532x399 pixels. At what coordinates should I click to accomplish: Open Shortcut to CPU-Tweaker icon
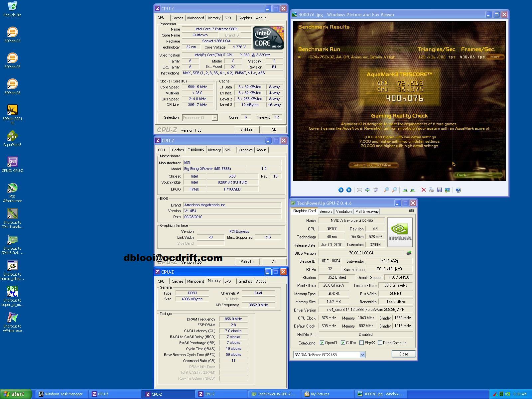(x=12, y=218)
